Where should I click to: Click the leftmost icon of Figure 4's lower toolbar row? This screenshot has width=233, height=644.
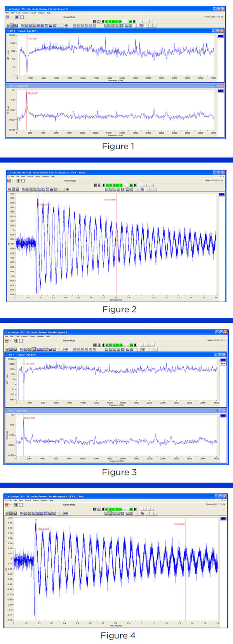(6, 513)
